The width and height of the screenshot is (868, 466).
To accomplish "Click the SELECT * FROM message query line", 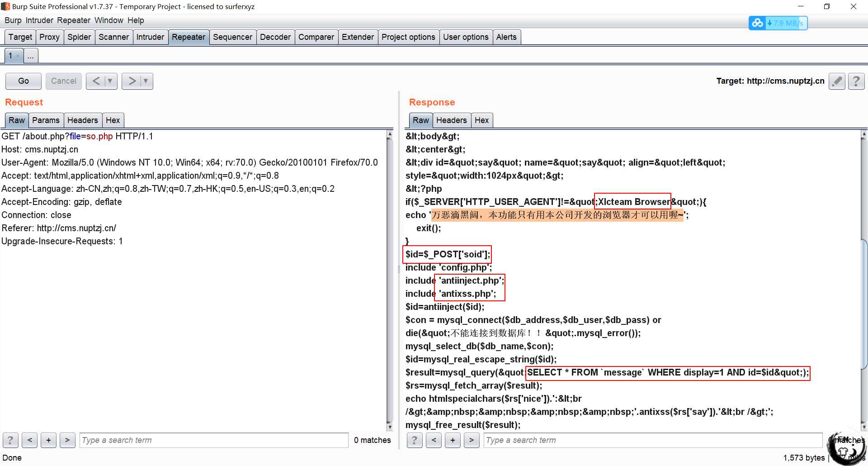I will click(x=607, y=372).
